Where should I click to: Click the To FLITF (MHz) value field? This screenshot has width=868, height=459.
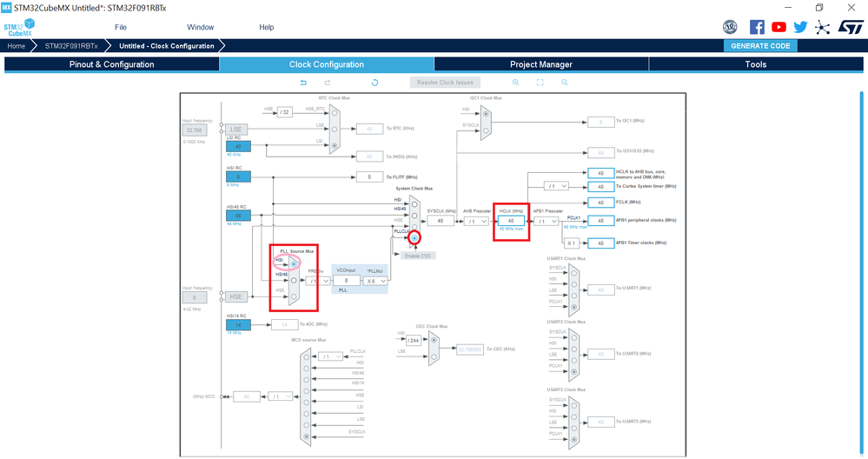[x=369, y=177]
